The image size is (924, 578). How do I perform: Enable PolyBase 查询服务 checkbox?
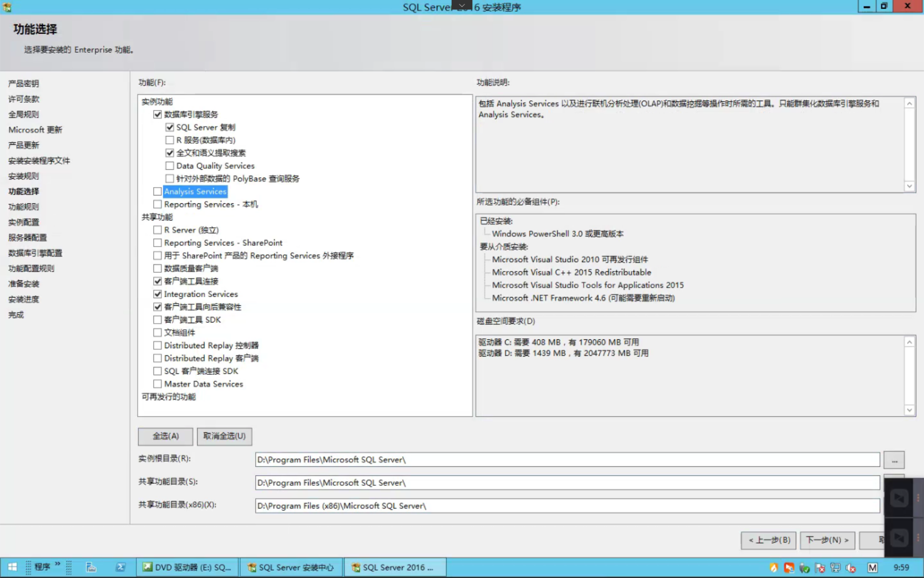(x=170, y=178)
